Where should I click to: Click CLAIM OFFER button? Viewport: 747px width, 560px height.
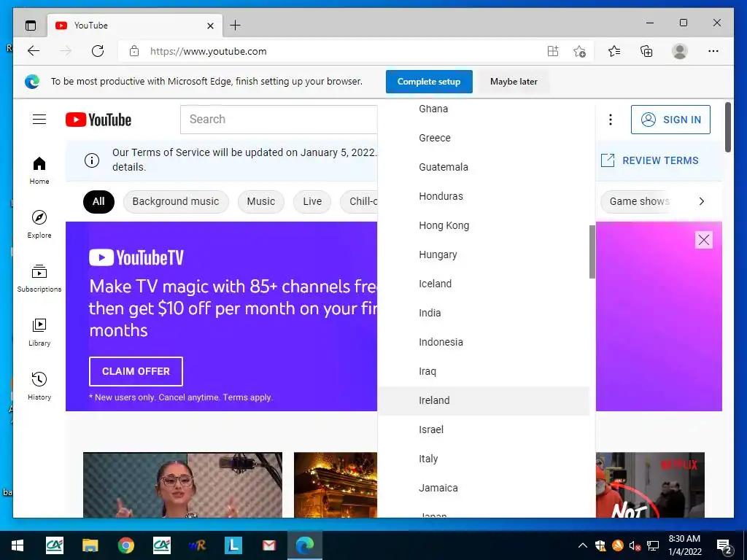coord(136,371)
